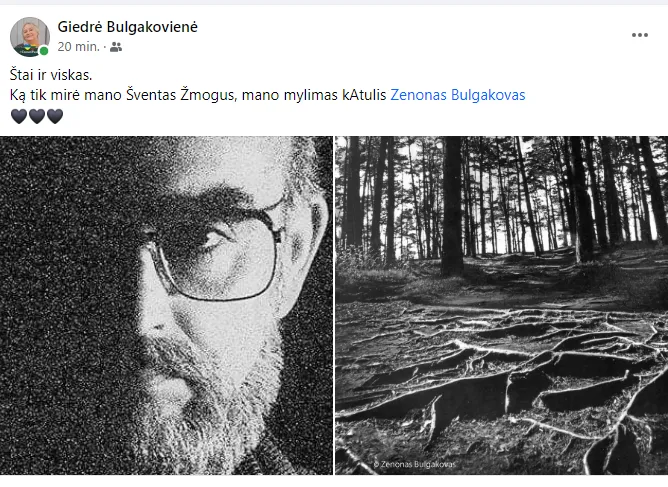Screen dimensions: 668x487
Task: Open the three-dot post options menu
Action: 639,35
